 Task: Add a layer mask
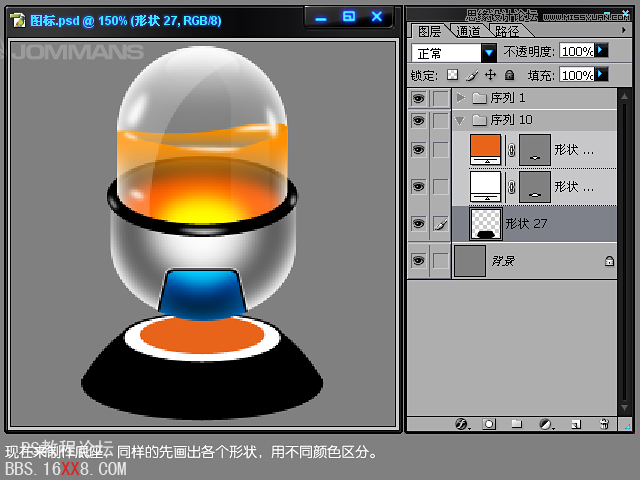click(489, 424)
